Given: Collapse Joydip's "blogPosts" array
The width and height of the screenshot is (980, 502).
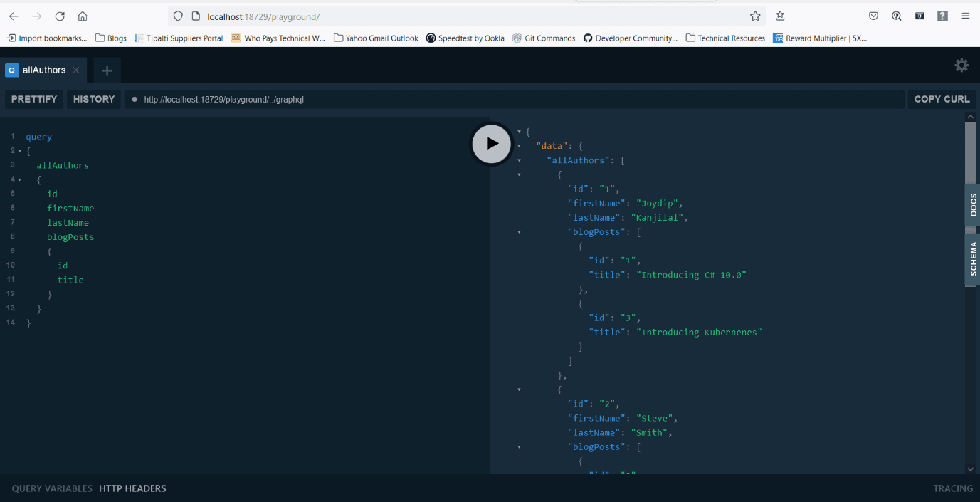Looking at the screenshot, I should (519, 232).
